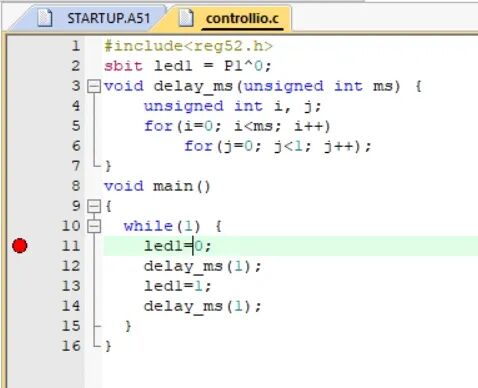
Task: Collapse the delay_ms function fold box
Action: coord(94,87)
